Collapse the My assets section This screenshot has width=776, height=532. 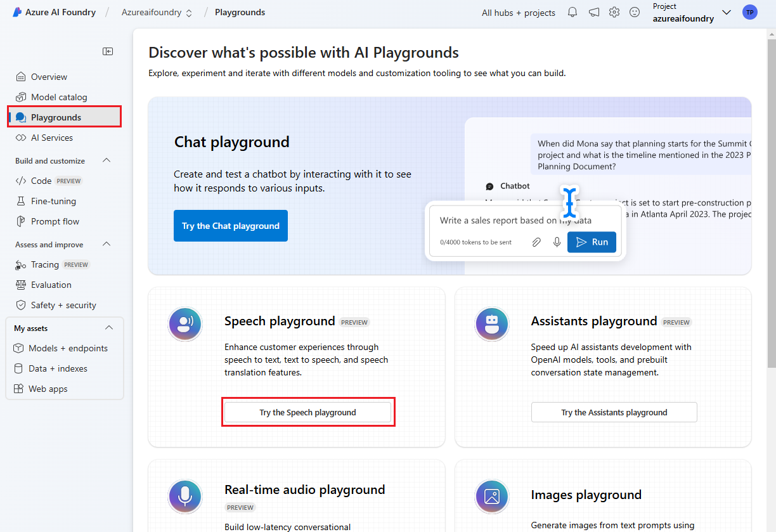(x=109, y=328)
